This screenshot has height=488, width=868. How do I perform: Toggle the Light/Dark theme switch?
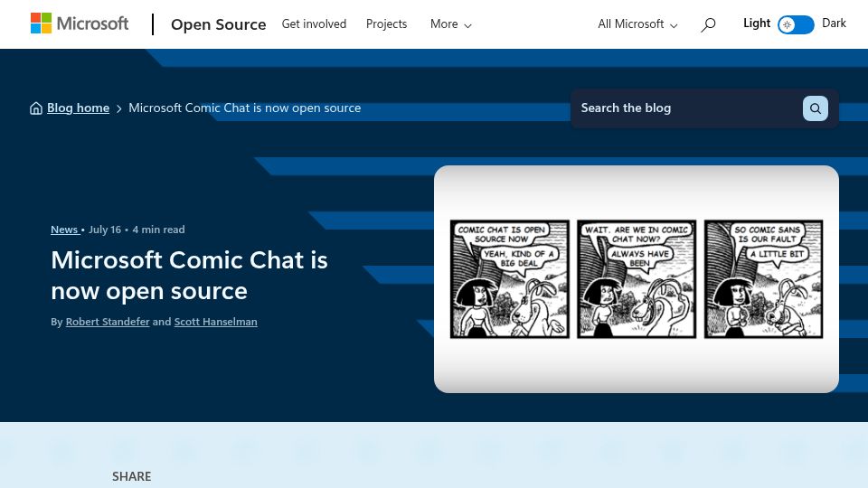(x=796, y=25)
